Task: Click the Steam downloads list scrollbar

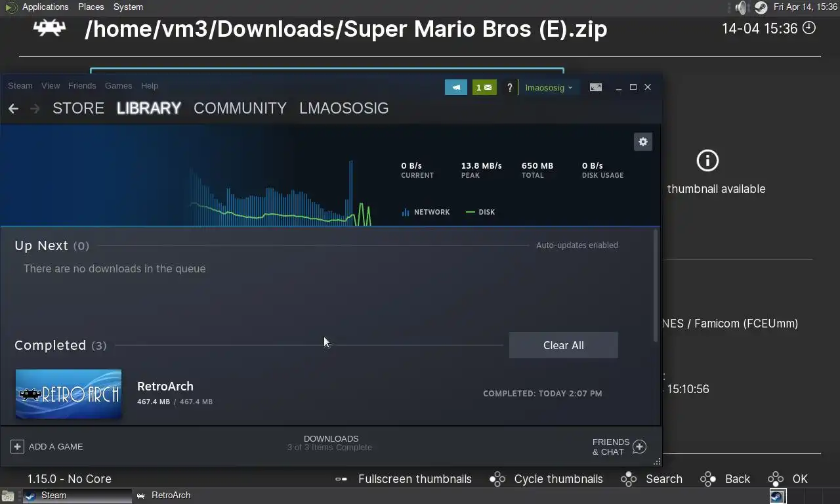Action: click(656, 285)
